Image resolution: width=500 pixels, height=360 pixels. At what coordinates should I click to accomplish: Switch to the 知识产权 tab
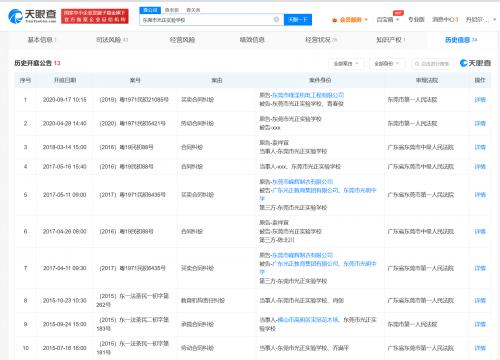pyautogui.click(x=391, y=40)
